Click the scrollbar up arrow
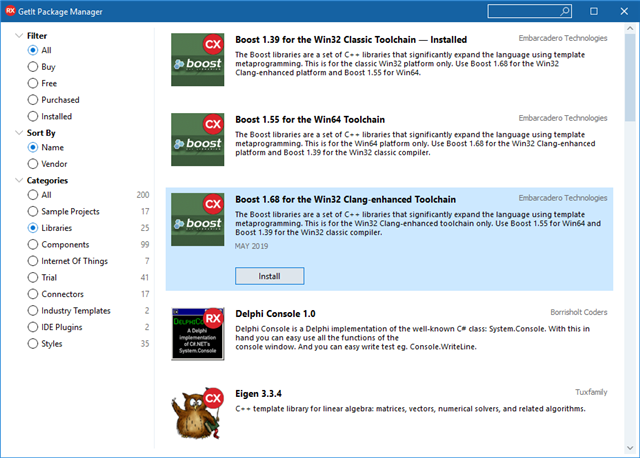640x458 pixels. [x=630, y=28]
